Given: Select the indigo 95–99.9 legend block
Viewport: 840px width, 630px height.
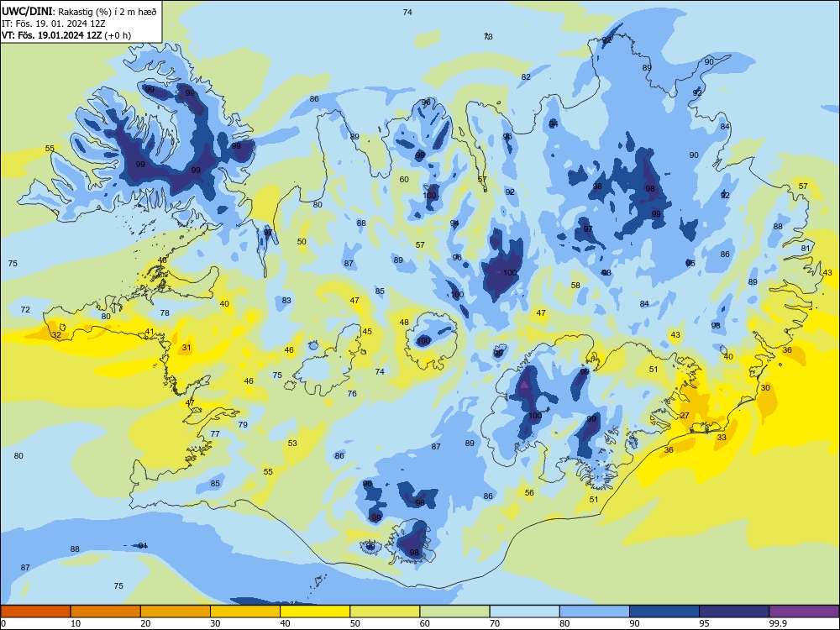Looking at the screenshot, I should click(734, 612).
